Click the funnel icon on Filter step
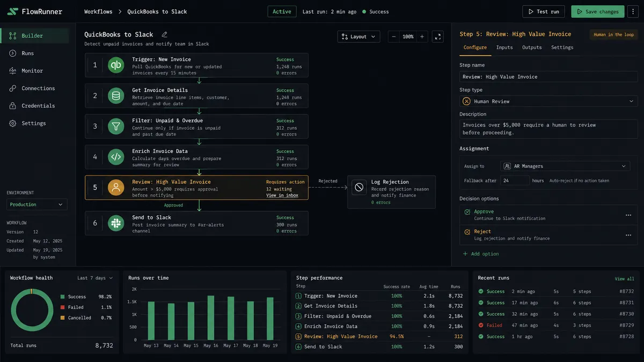Screen dimensions: 644x362 point(116,126)
